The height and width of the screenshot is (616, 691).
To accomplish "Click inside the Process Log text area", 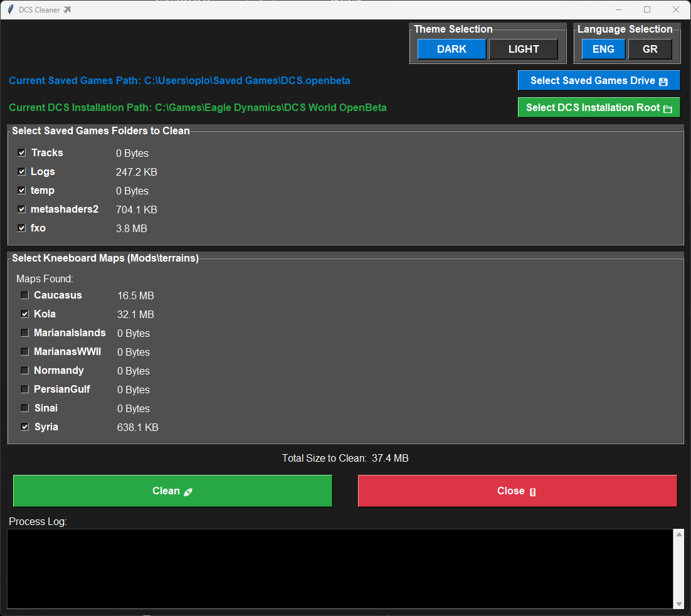I will pyautogui.click(x=339, y=568).
